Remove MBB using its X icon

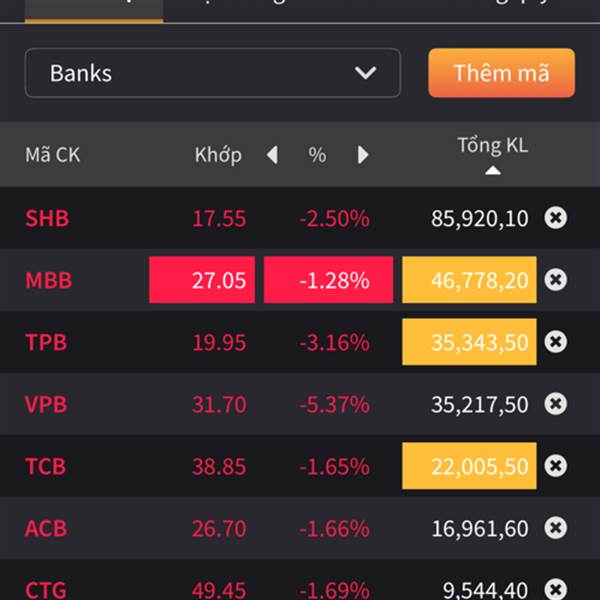[x=556, y=280]
